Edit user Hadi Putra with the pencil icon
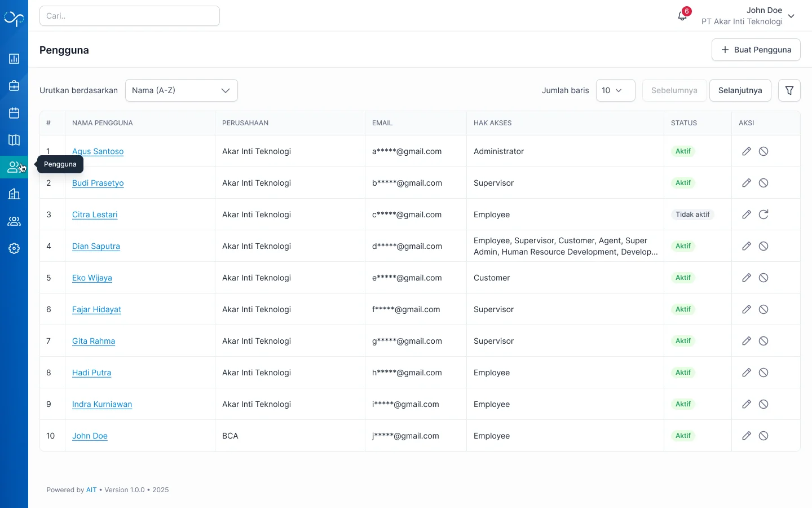 (747, 373)
